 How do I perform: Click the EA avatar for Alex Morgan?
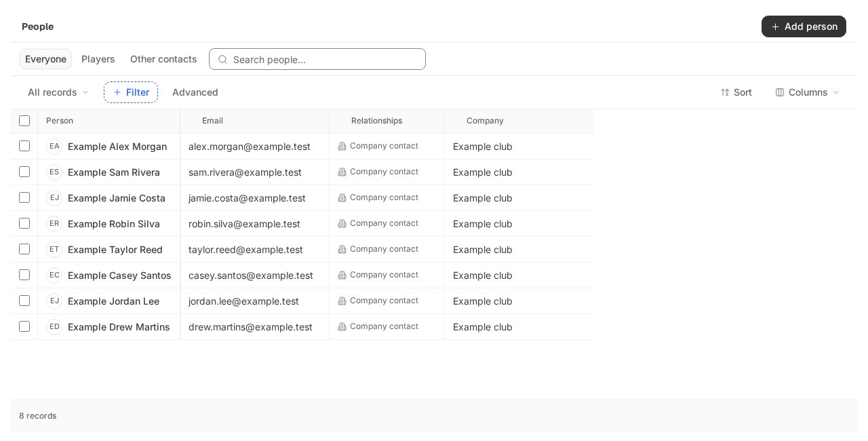[x=54, y=147]
